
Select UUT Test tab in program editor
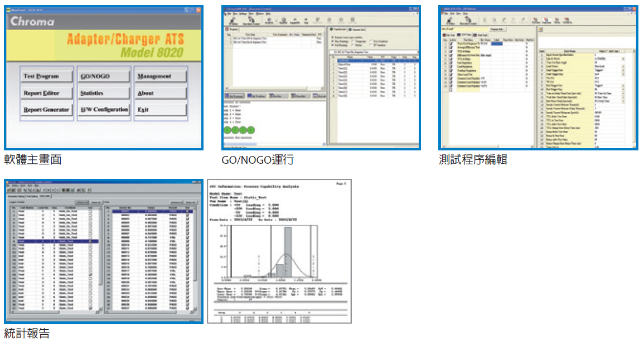464,35
